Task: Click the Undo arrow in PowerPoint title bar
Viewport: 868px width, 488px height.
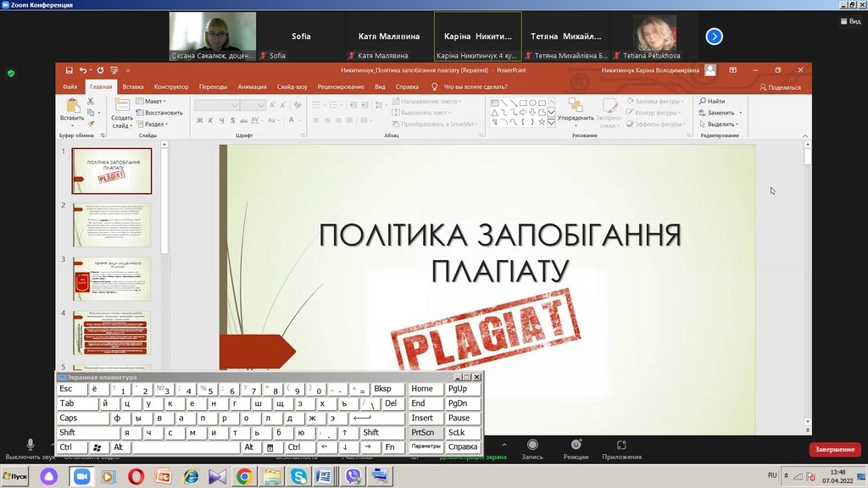Action: pyautogui.click(x=82, y=70)
